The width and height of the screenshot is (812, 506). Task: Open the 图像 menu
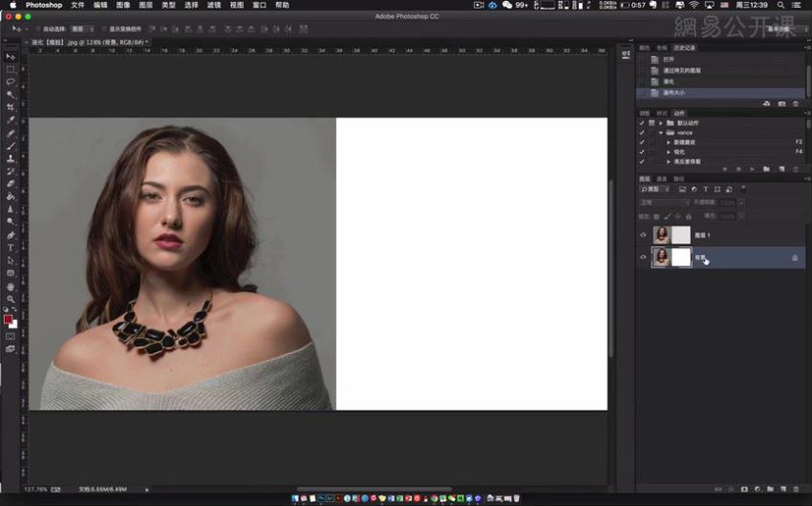coord(123,5)
